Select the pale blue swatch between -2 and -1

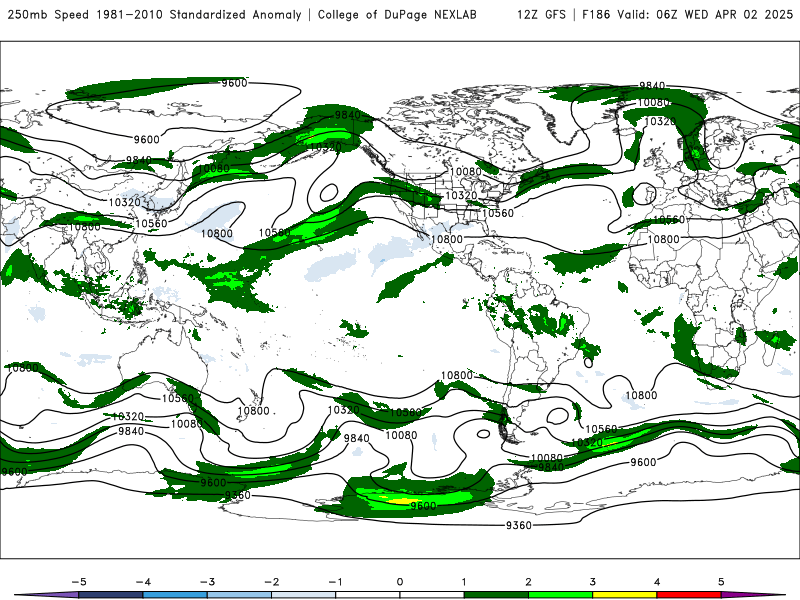(x=304, y=595)
